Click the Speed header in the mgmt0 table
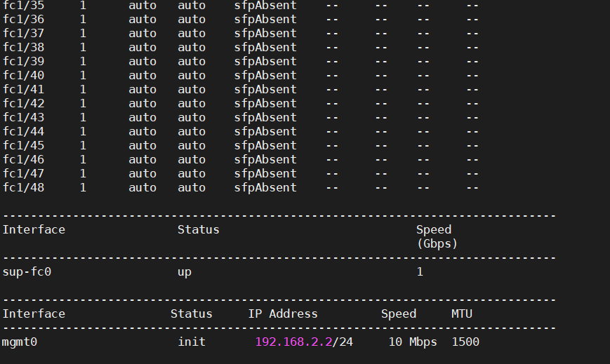 pyautogui.click(x=399, y=314)
